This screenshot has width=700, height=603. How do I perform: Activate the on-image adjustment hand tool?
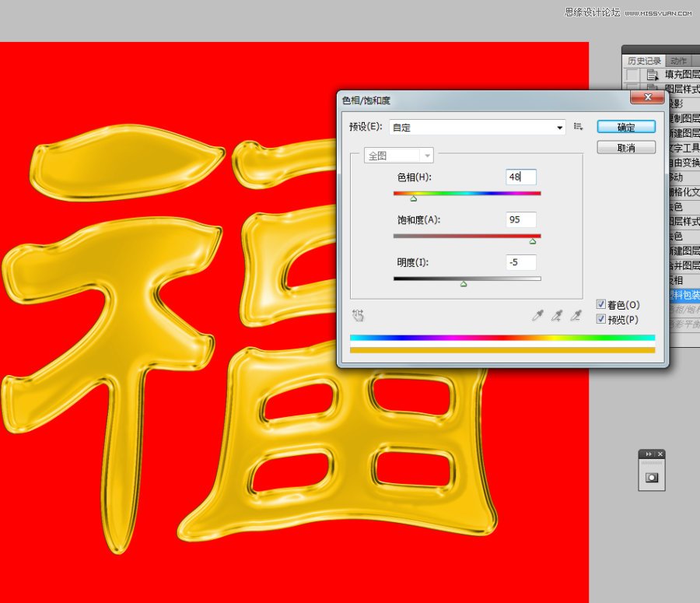pos(358,314)
